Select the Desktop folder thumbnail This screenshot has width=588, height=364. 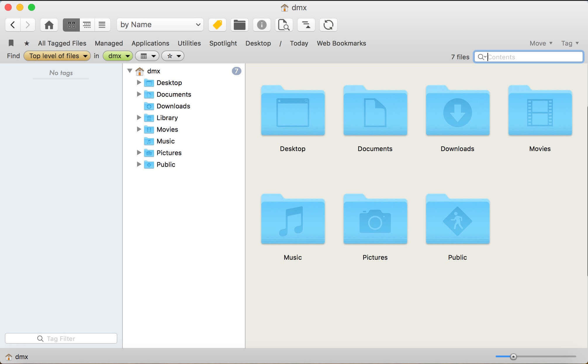point(293,110)
